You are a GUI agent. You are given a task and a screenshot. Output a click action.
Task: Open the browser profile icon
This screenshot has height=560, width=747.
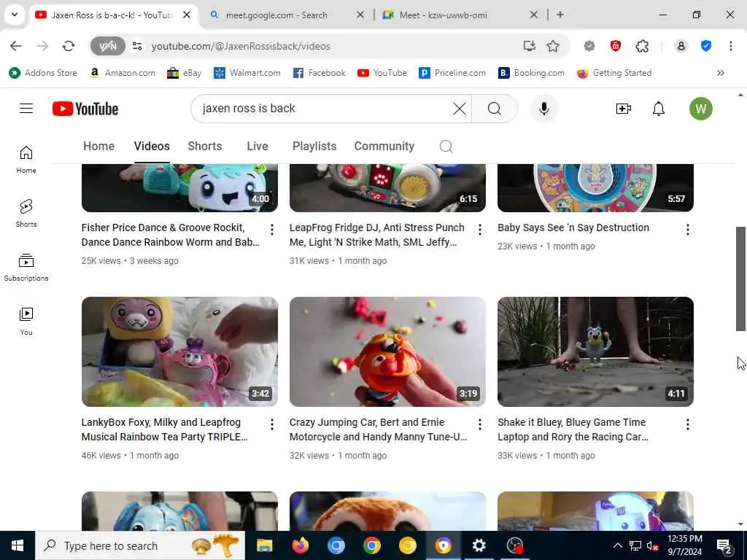[x=681, y=46]
